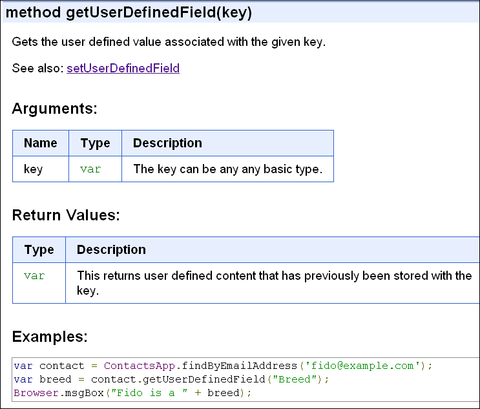Click the Name column header in the Arguments table
Image resolution: width=480 pixels, height=409 pixels.
[x=40, y=143]
